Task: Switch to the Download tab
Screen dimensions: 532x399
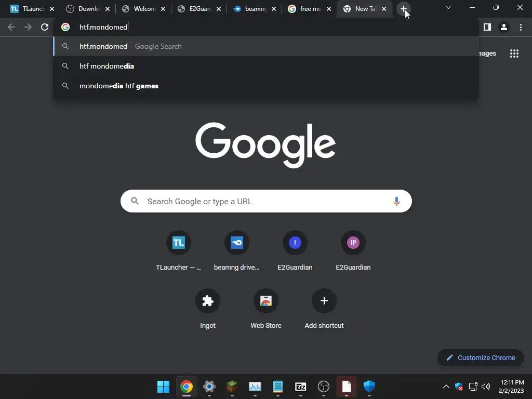Action: point(85,9)
